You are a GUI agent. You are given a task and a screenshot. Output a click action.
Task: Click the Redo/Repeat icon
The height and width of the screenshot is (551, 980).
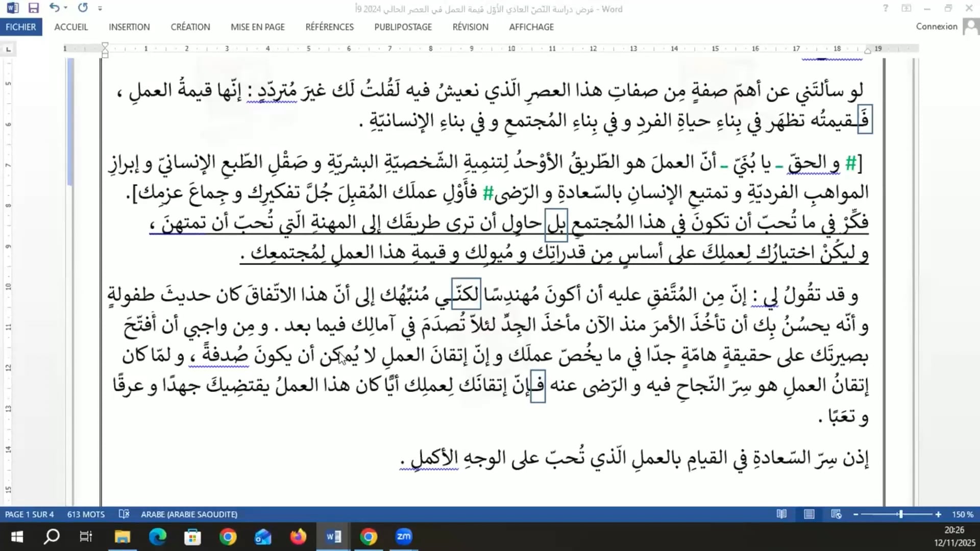click(83, 8)
